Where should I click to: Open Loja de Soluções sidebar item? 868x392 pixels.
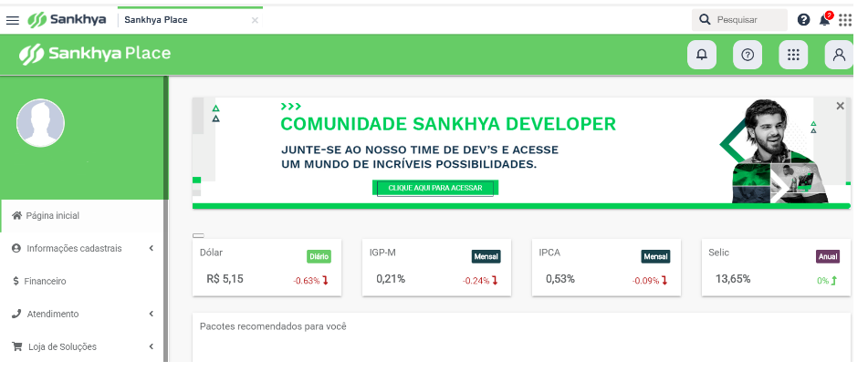click(82, 346)
